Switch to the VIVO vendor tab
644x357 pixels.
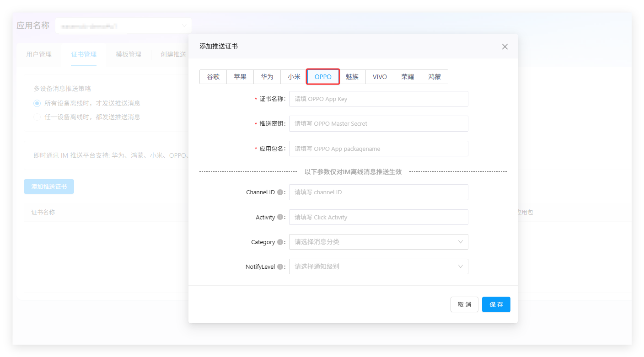(380, 77)
